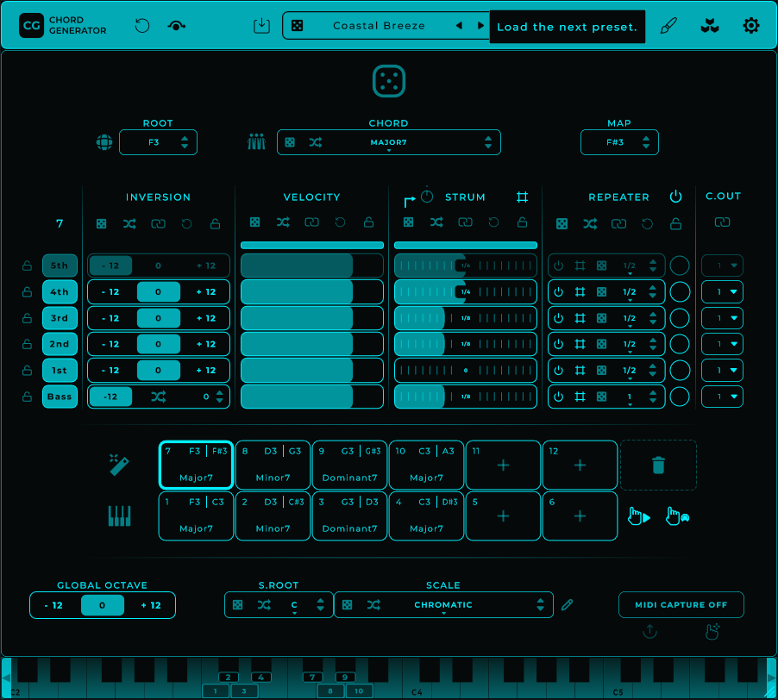Add a chord to empty pad 5
Viewport: 778px width, 700px height.
coord(503,516)
